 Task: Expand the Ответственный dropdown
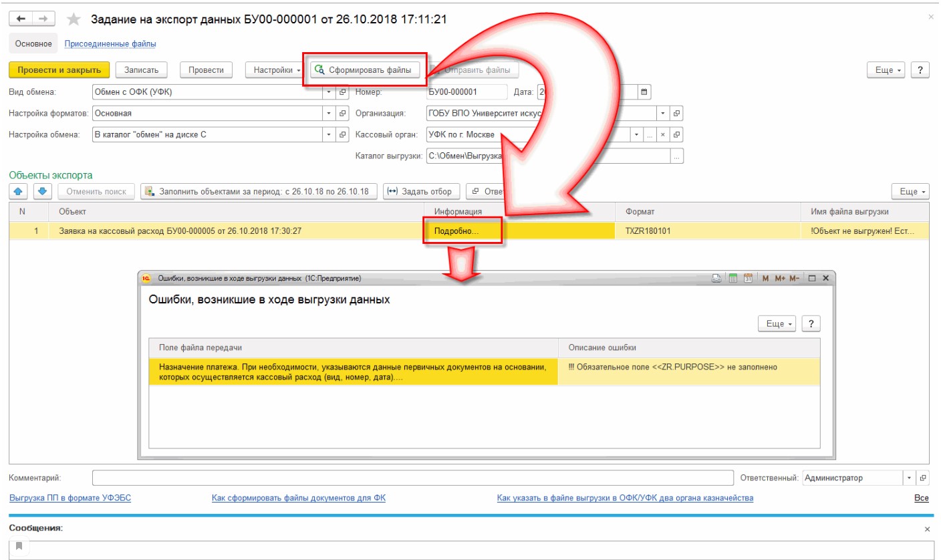tap(910, 478)
